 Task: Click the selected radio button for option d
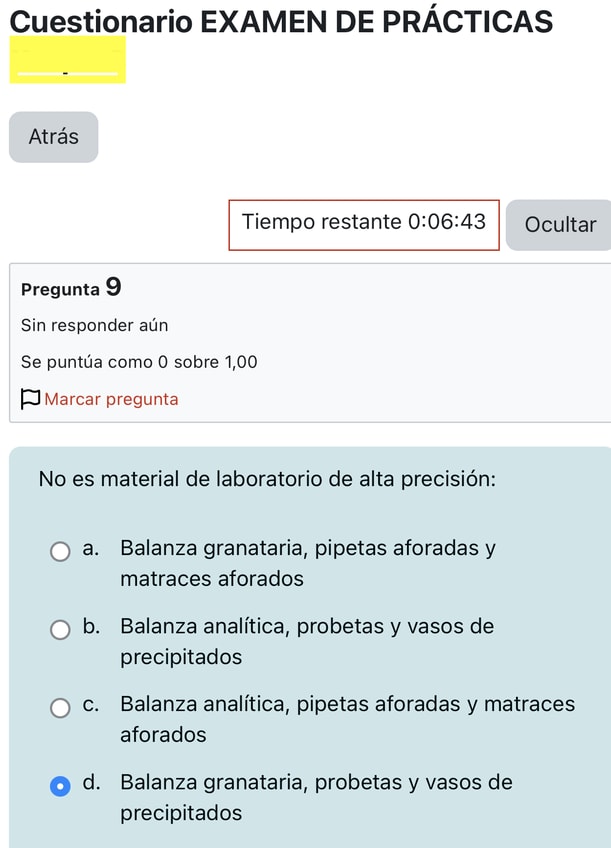click(61, 786)
